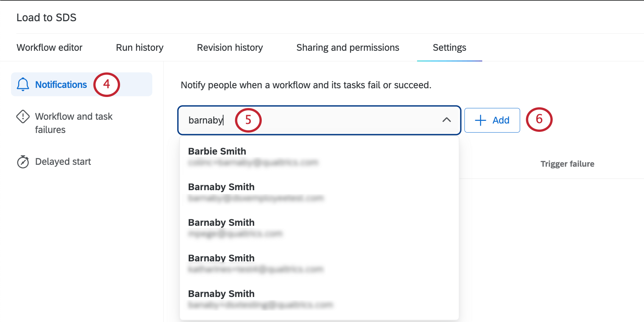
Task: Open the Workflow and task failures section
Action: coord(74,123)
